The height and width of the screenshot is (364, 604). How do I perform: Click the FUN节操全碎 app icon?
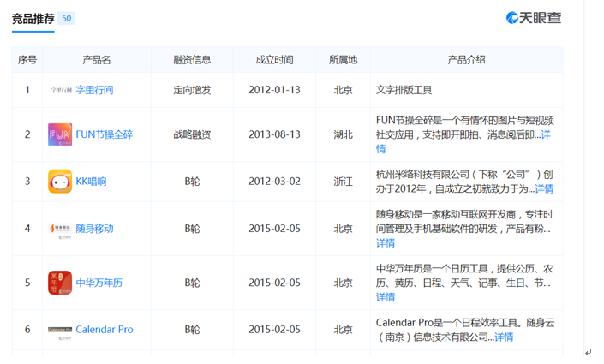(60, 134)
